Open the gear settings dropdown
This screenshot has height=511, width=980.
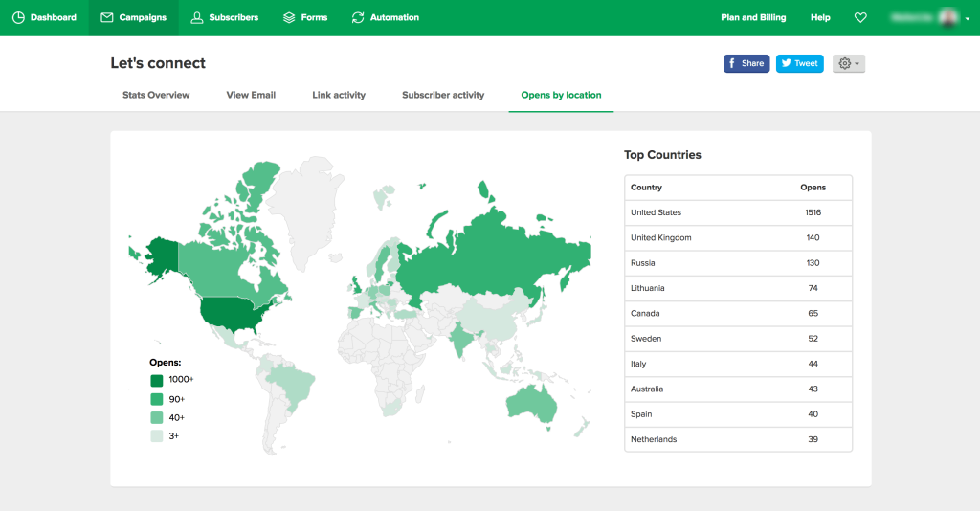849,63
